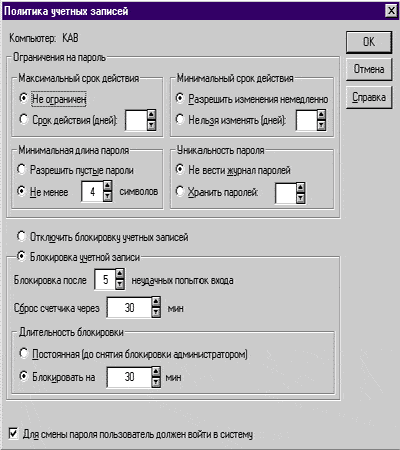Increase failed logon attempts count up arrow
Viewport: 400px width, 450px height.
(x=120, y=274)
